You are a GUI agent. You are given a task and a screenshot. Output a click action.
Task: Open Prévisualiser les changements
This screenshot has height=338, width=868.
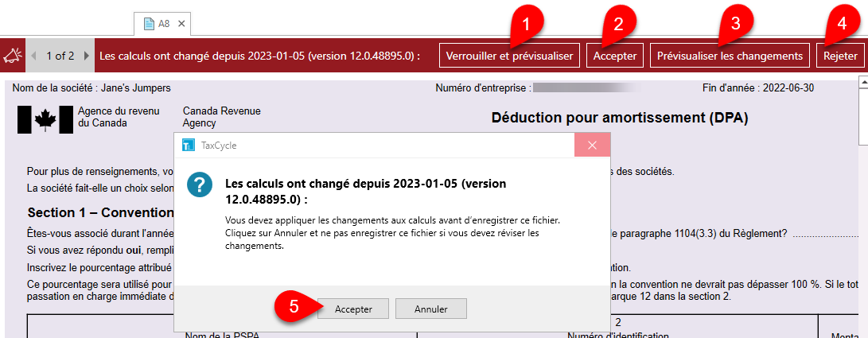coord(730,56)
